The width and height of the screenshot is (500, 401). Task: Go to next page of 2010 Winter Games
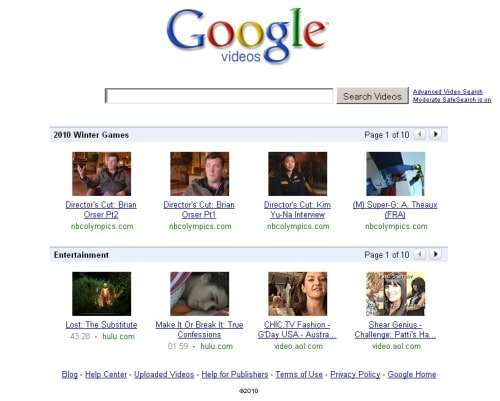435,134
